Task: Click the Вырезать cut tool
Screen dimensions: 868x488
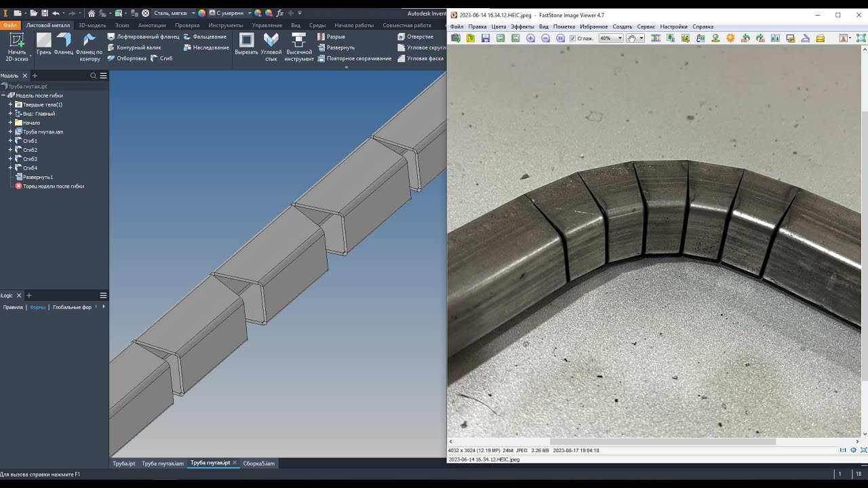Action: (x=247, y=43)
